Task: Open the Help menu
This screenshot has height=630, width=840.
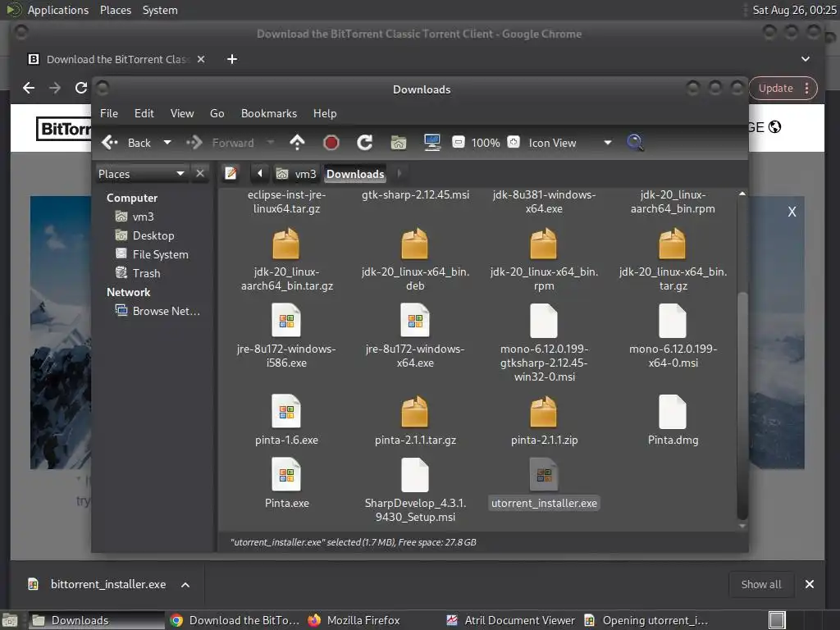Action: click(x=325, y=113)
